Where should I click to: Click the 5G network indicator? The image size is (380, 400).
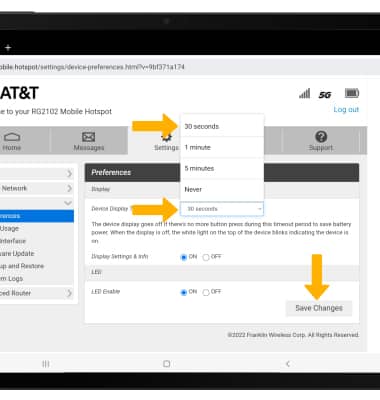(324, 95)
